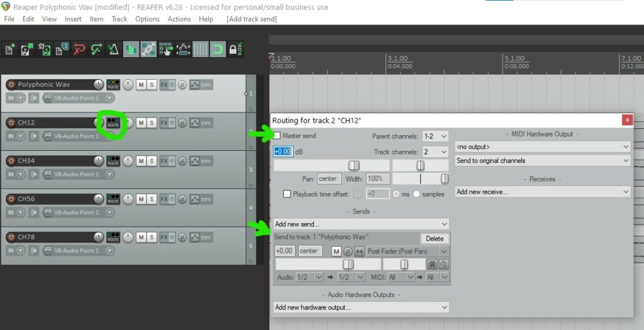The width and height of the screenshot is (644, 330).
Task: Uncheck the Master send checkbox
Action: [277, 135]
